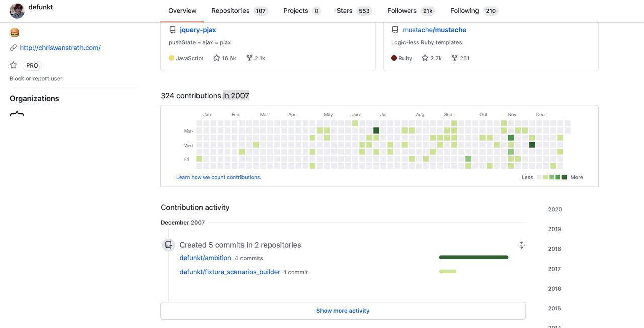Select year 2016 in the year list

point(555,289)
